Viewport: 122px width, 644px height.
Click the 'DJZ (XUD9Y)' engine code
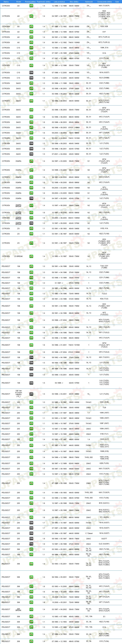coord(104,544)
